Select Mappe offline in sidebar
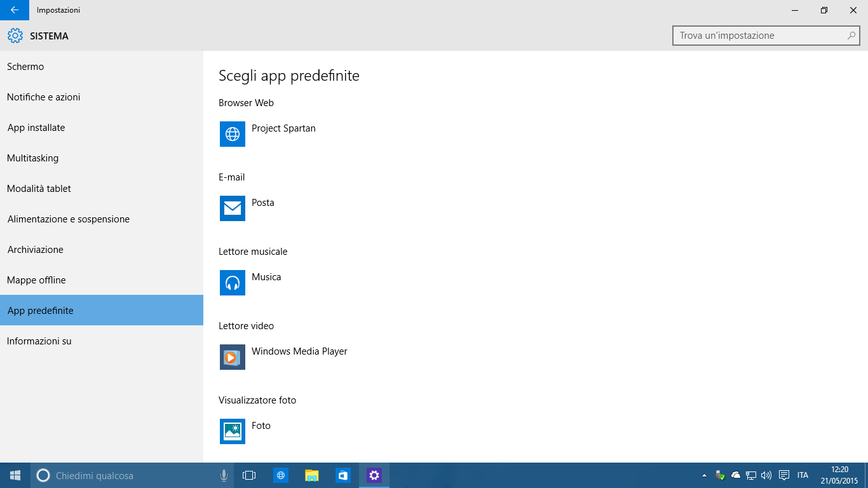This screenshot has width=868, height=488. coord(102,280)
